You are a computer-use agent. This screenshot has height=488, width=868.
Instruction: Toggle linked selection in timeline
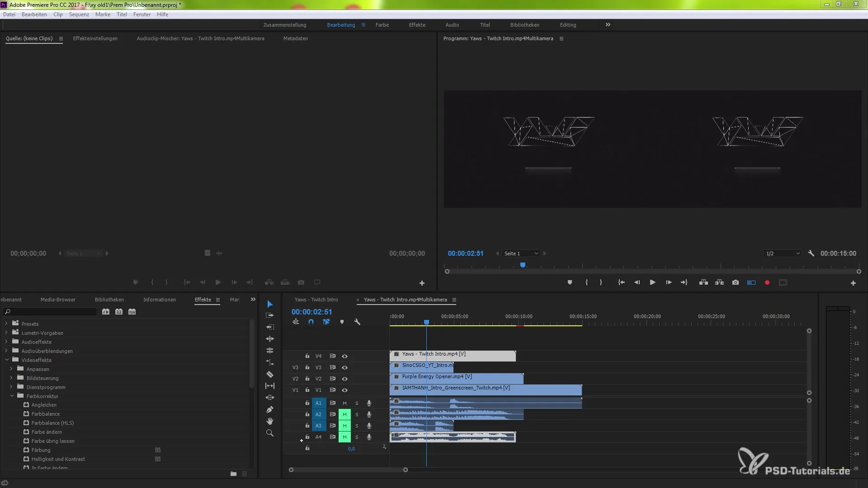click(x=326, y=322)
